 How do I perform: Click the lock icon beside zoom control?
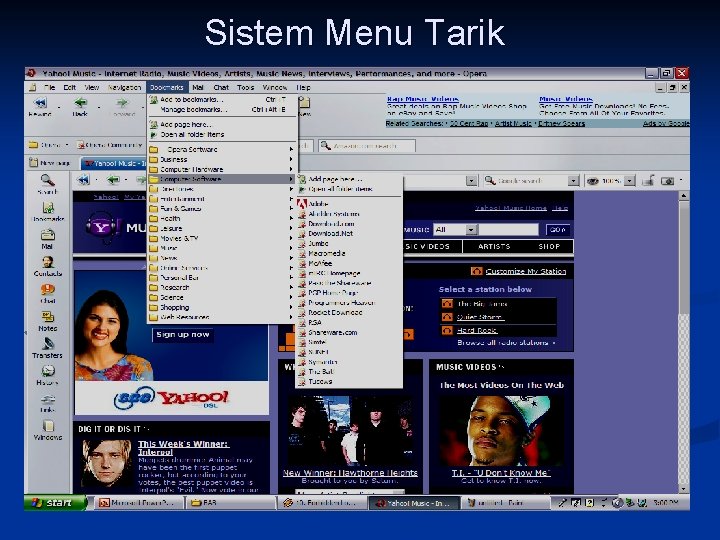tap(648, 181)
